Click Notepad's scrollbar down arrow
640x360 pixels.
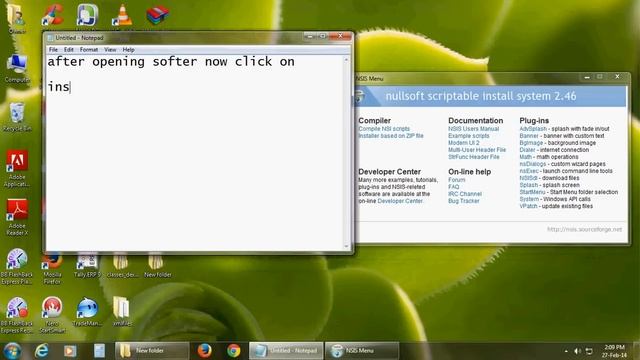pyautogui.click(x=347, y=246)
